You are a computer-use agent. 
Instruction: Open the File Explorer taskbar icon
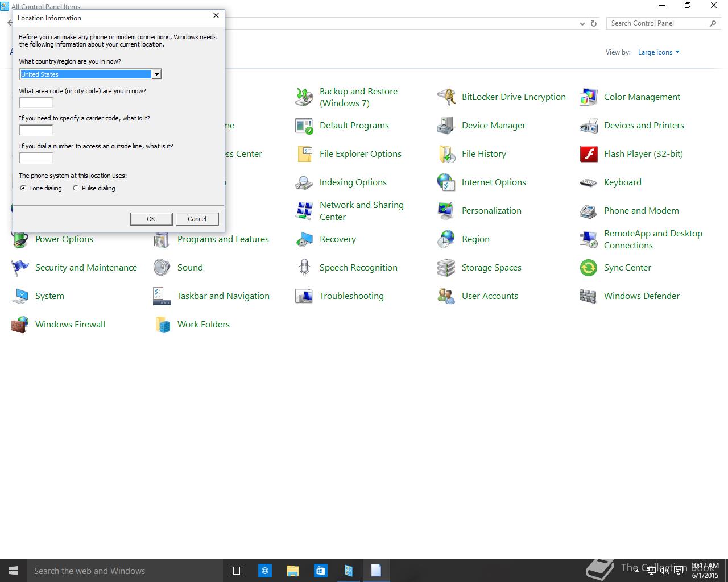click(x=292, y=571)
